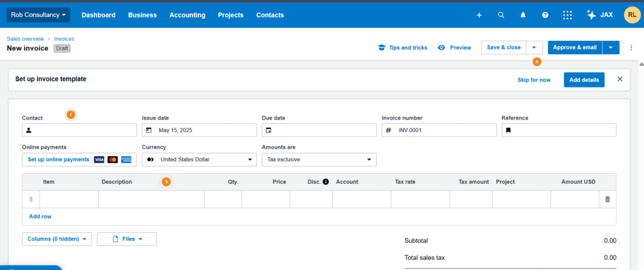Click the Item cell in first row
Image resolution: width=644 pixels, height=270 pixels.
click(69, 200)
